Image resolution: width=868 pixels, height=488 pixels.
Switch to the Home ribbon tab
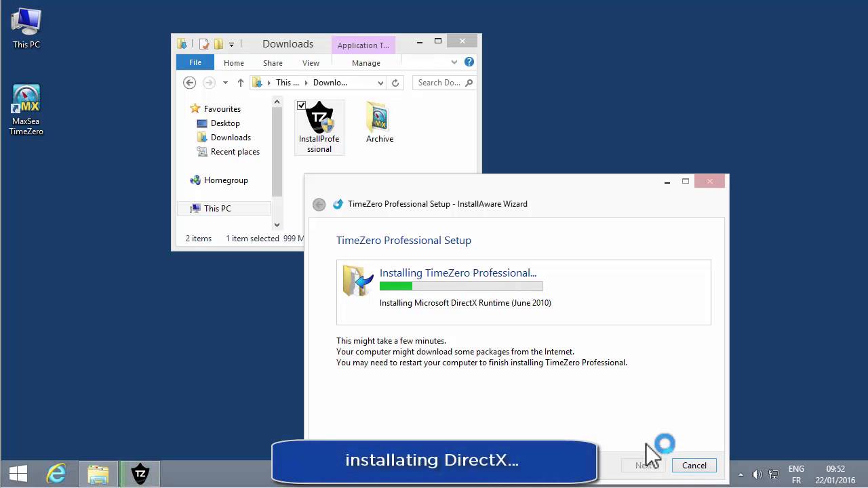[234, 63]
